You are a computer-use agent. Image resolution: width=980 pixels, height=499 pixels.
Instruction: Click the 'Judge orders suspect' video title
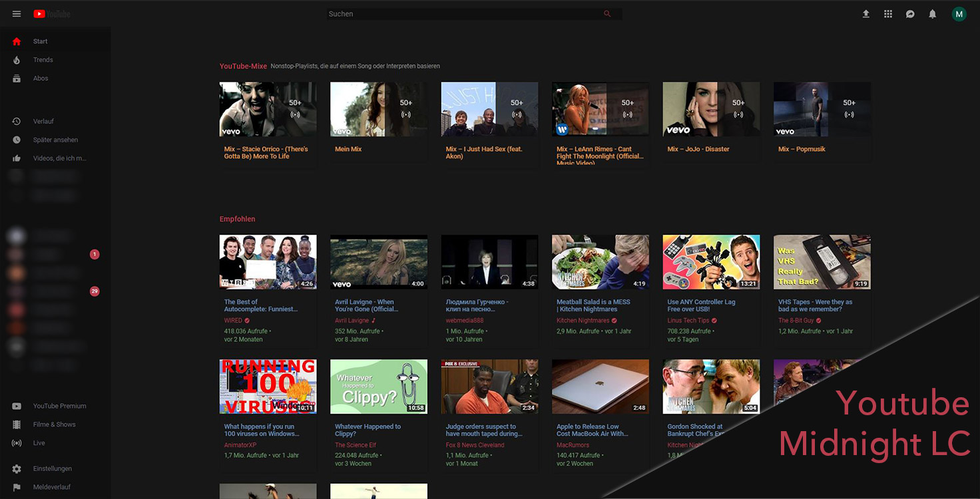point(484,430)
